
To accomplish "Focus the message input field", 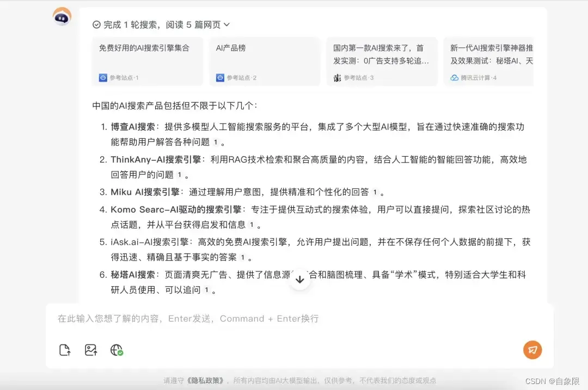I will [x=299, y=319].
